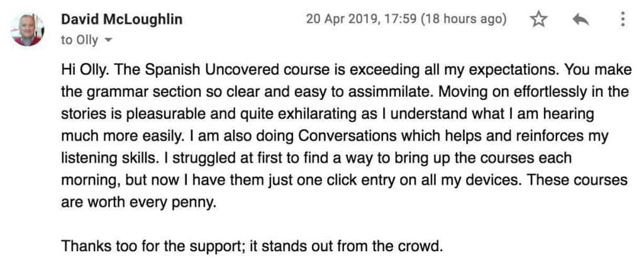Image resolution: width=644 pixels, height=267 pixels.
Task: Click the misspelled word 'assimmilate'
Action: [389, 92]
